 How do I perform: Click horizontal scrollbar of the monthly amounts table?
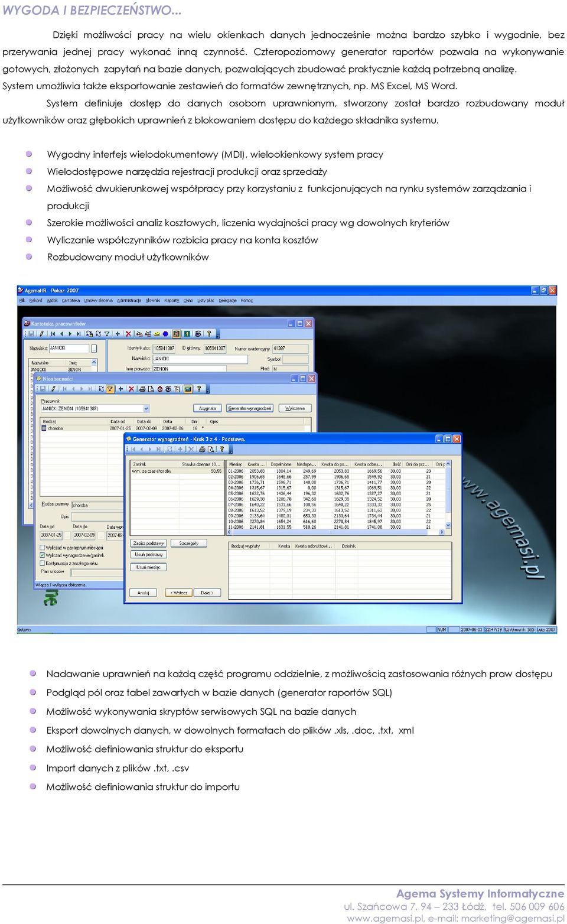pyautogui.click(x=337, y=532)
